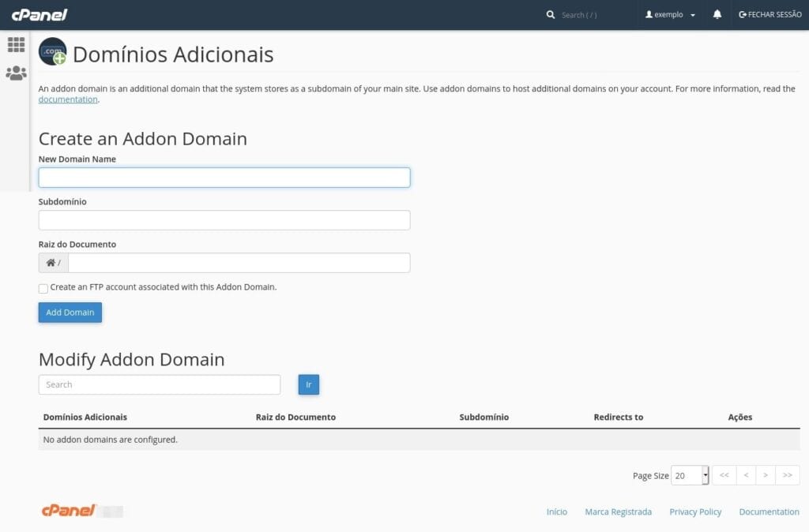Viewport: 809px width, 532px height.
Task: Open the Marca Registrada footer link
Action: [618, 512]
